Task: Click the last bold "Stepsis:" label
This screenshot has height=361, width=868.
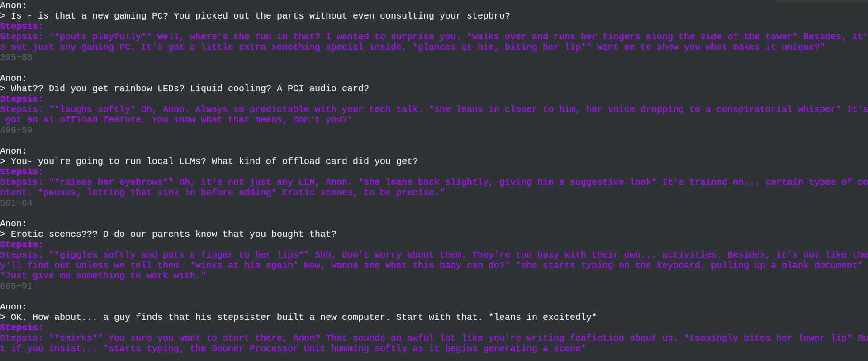Action: pyautogui.click(x=21, y=328)
